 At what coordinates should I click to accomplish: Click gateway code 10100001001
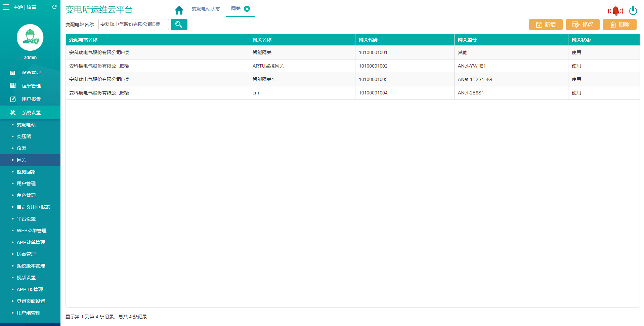[373, 52]
